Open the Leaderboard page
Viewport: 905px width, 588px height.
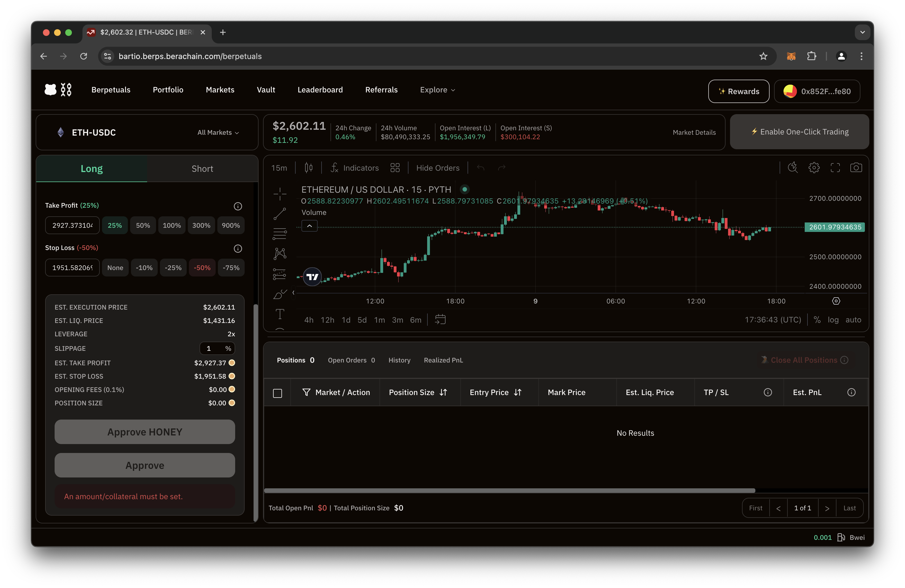pyautogui.click(x=320, y=90)
